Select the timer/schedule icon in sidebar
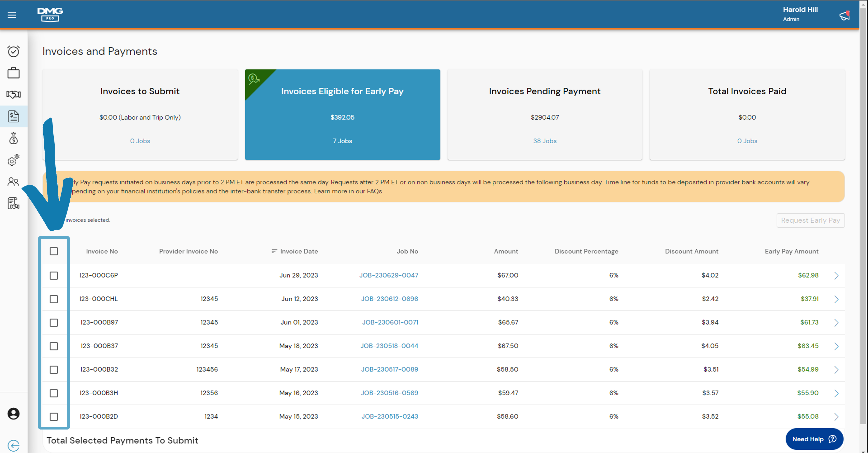868x453 pixels. (x=13, y=51)
